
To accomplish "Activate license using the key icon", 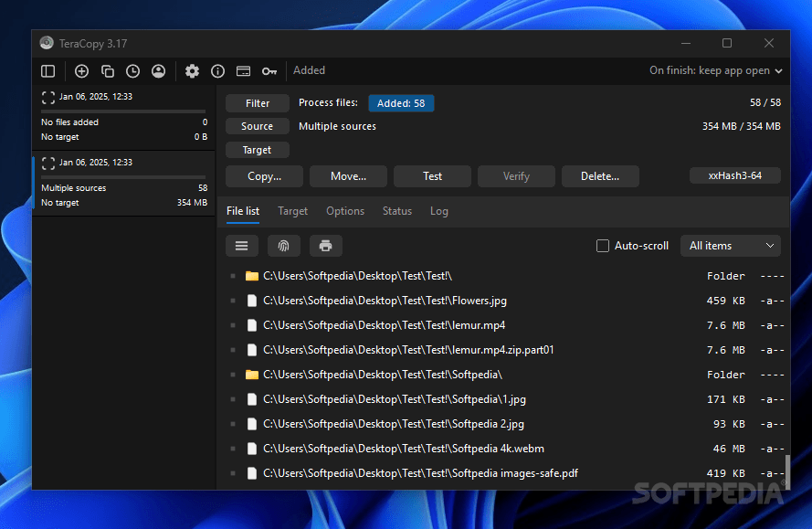I will [269, 70].
